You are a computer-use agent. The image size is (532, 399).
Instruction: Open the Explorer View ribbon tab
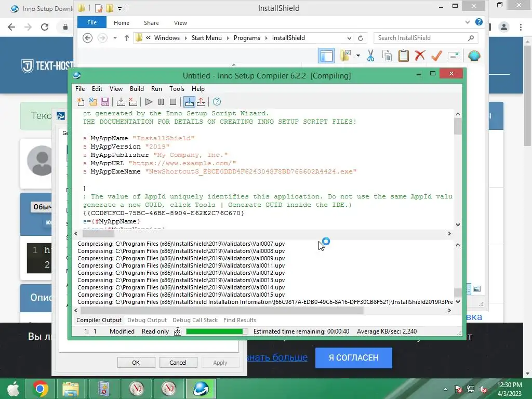[180, 23]
